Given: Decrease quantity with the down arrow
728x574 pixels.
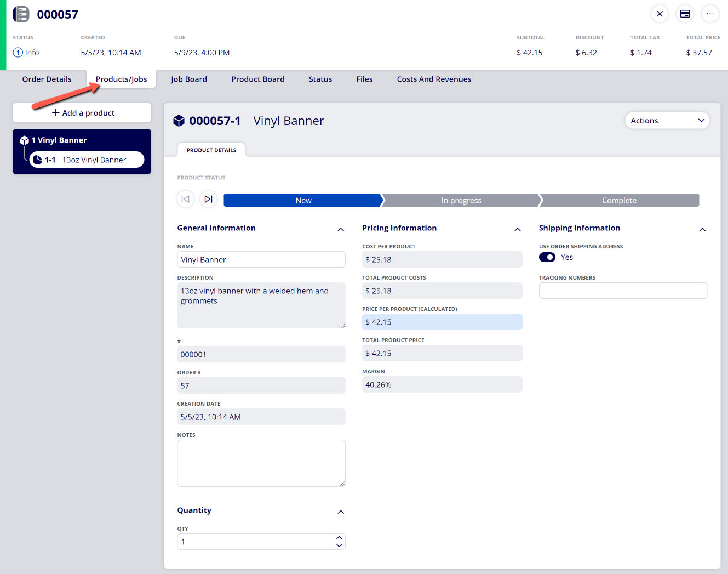Looking at the screenshot, I should (339, 545).
